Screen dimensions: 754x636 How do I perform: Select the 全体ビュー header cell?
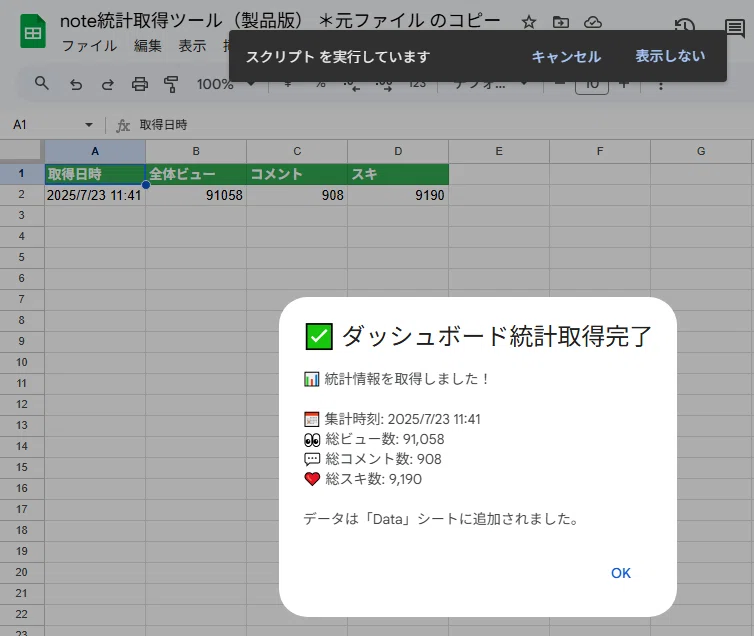(x=196, y=174)
